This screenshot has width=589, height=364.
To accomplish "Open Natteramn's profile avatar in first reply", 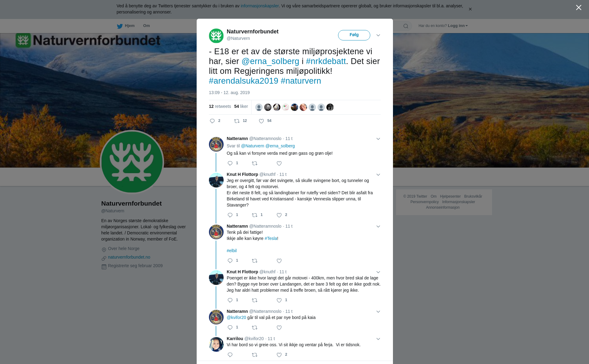I will click(216, 144).
